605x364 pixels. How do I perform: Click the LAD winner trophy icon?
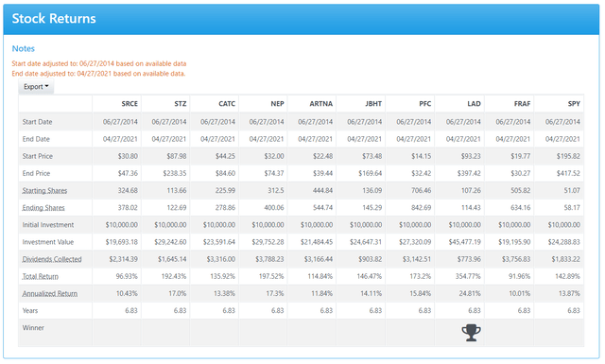click(471, 333)
